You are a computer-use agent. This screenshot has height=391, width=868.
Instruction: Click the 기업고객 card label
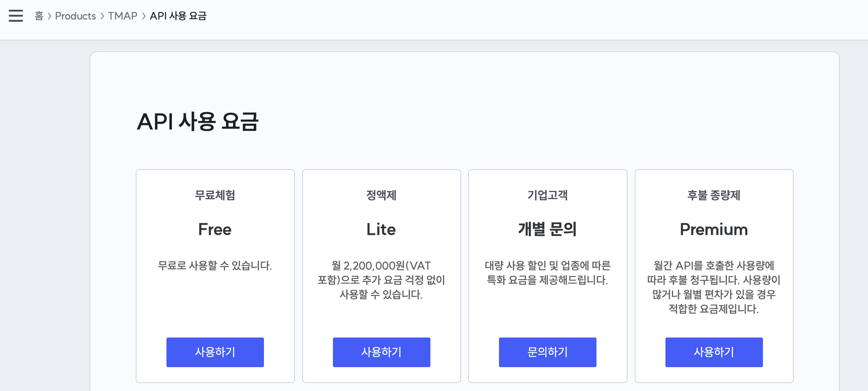click(547, 195)
